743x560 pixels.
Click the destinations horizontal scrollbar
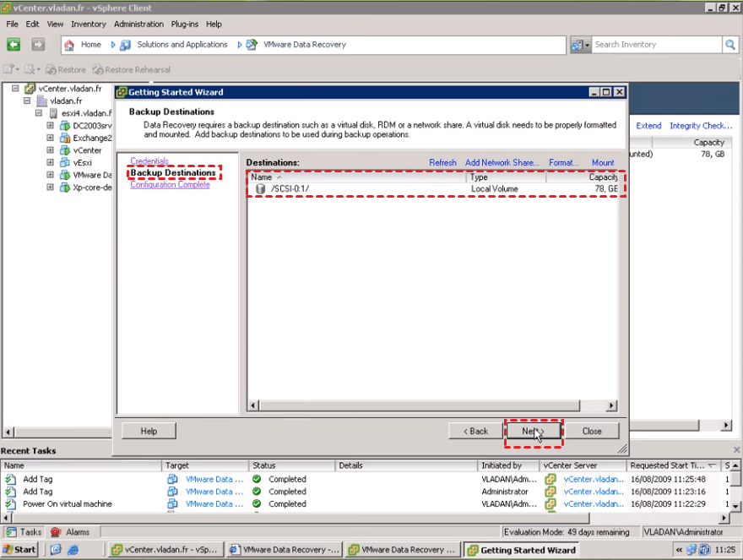(432, 405)
